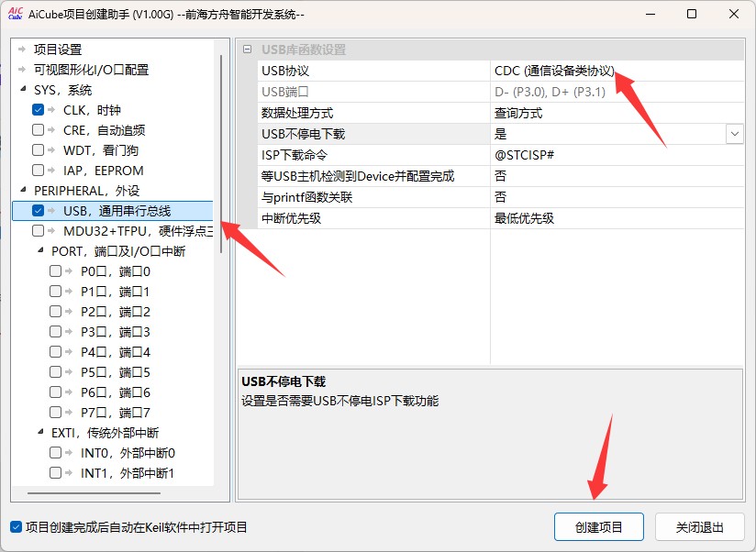Collapse the USB库函数设置 property group
The image size is (756, 552).
(248, 50)
